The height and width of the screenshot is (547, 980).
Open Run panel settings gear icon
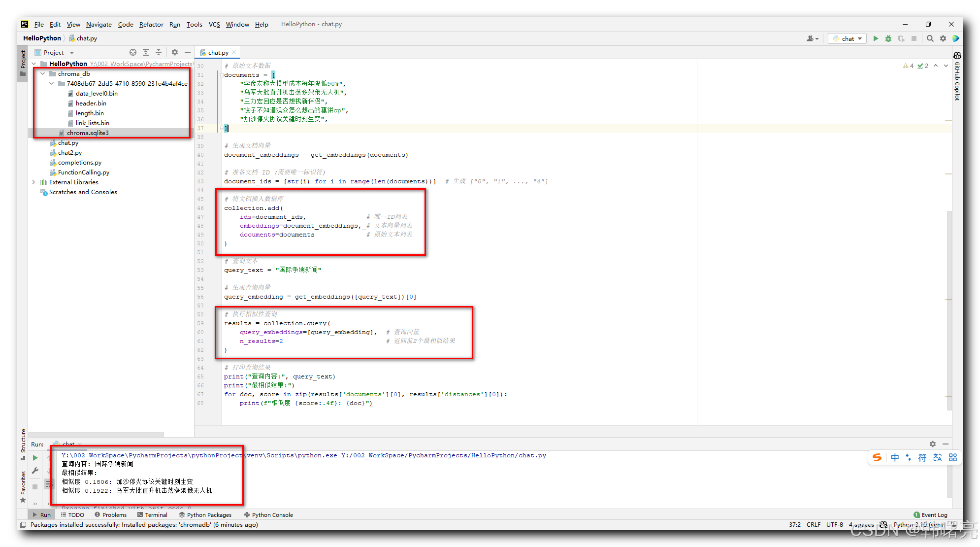[x=932, y=444]
